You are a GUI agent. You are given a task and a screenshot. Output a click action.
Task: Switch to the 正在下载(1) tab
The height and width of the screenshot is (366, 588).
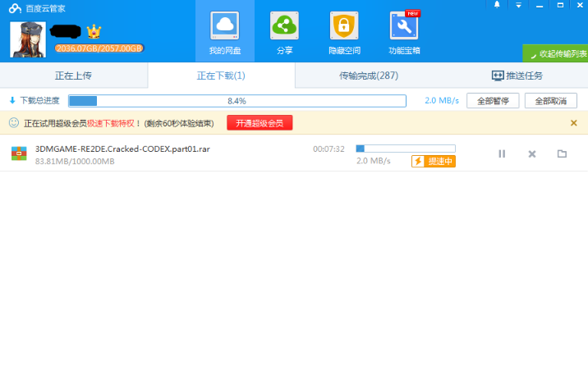coord(221,75)
